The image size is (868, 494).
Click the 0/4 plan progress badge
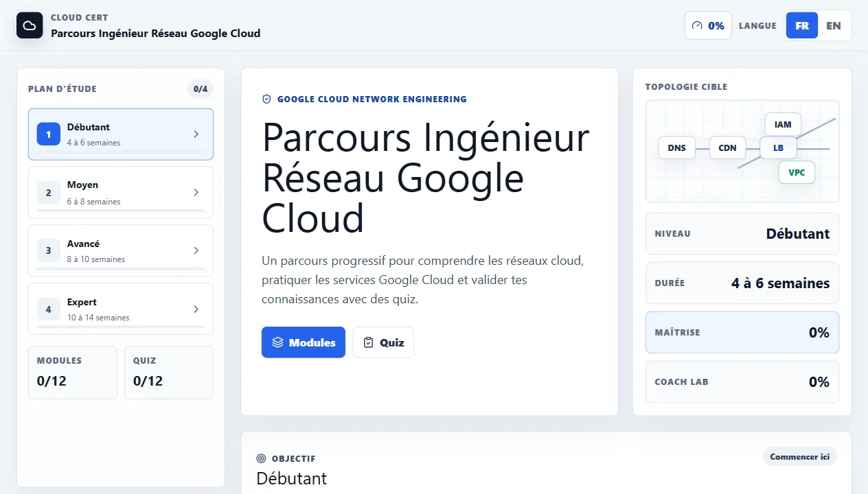point(201,89)
